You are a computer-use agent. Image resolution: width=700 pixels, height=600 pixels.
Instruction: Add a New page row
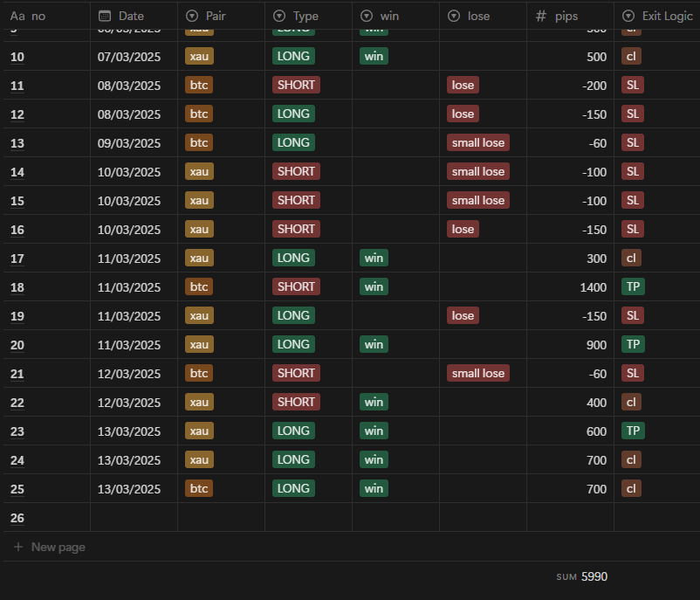(x=58, y=547)
